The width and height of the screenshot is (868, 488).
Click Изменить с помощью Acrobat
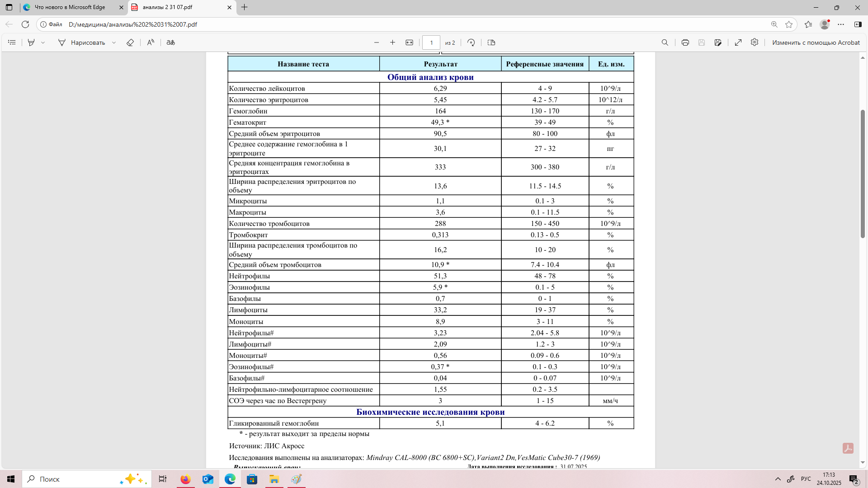816,42
